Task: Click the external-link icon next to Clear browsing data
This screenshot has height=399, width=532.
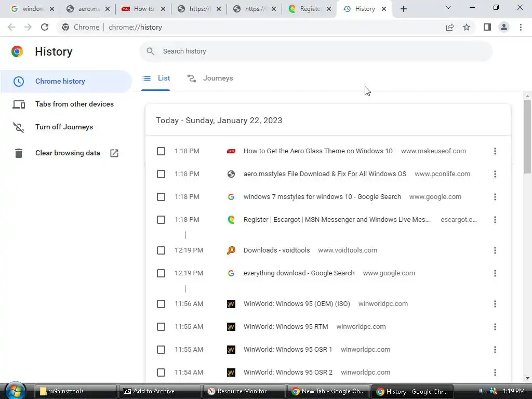Action: tap(114, 153)
